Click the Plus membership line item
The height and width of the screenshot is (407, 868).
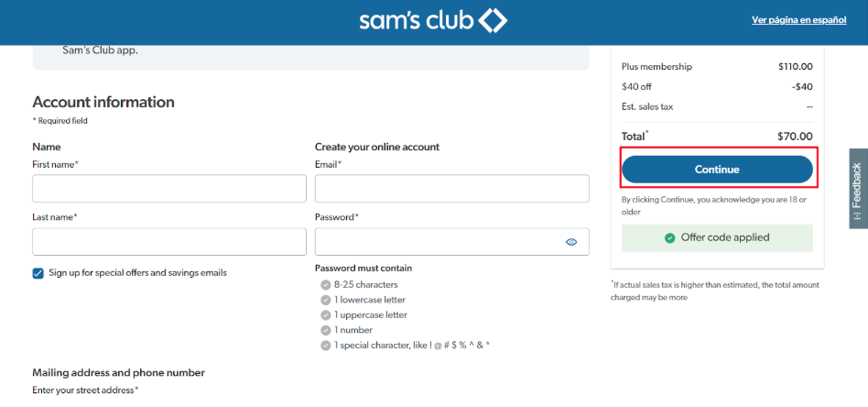click(717, 67)
